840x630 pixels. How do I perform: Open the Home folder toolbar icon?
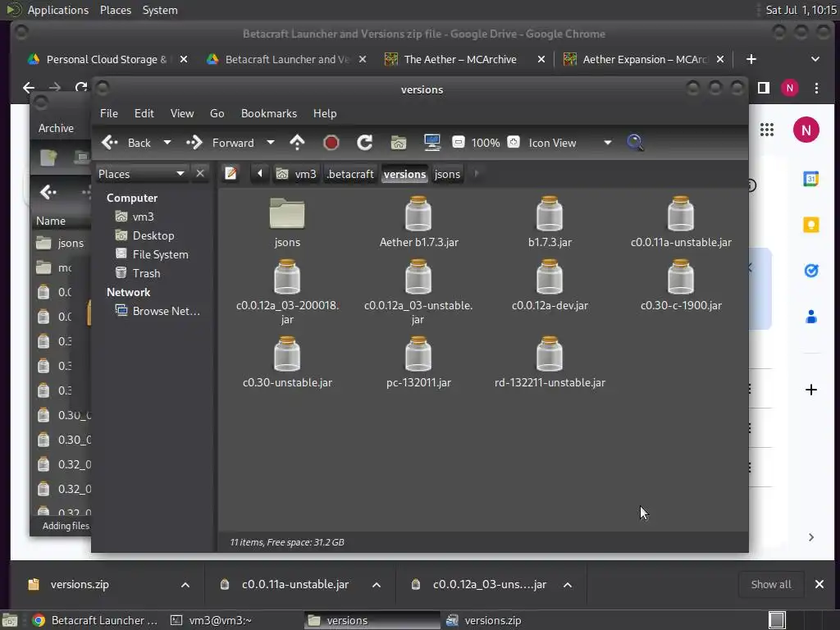point(398,143)
